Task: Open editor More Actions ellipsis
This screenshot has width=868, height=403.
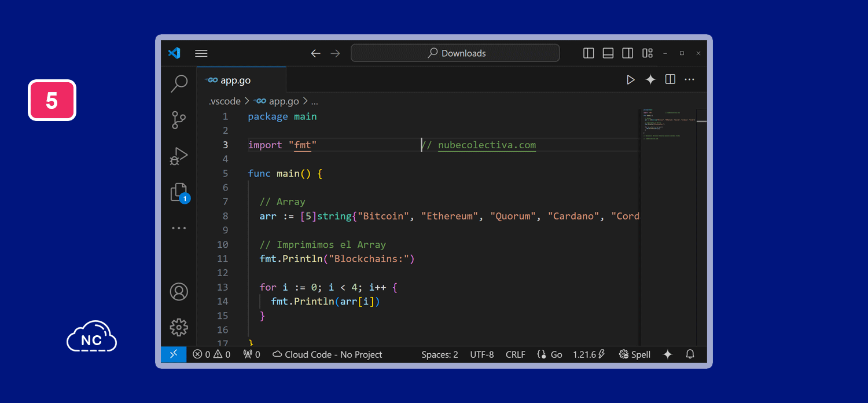Action: 689,80
